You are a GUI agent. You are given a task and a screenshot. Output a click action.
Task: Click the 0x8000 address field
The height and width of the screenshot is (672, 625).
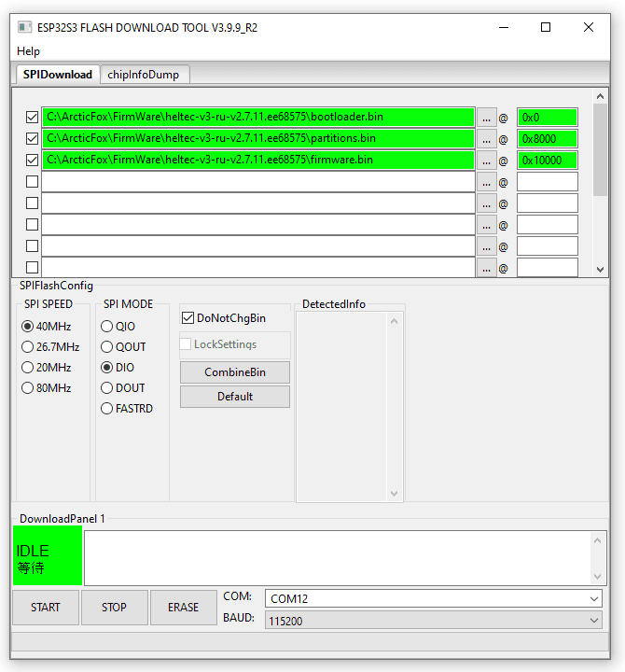548,139
